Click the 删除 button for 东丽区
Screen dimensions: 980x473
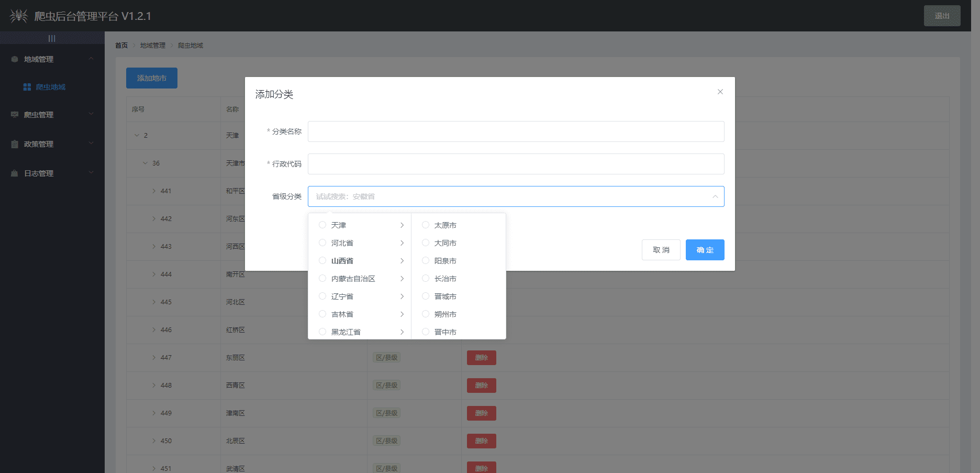point(481,357)
